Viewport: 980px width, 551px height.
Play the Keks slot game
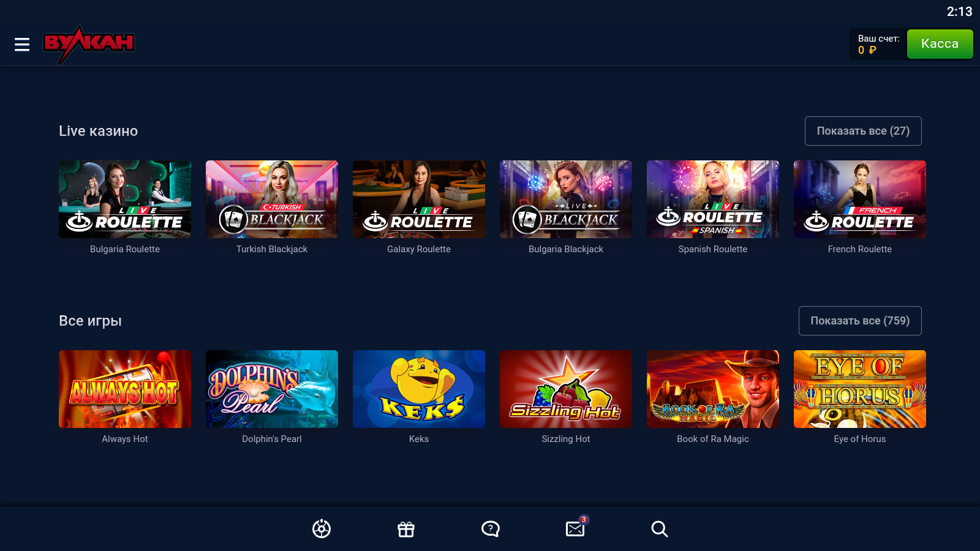[x=419, y=389]
